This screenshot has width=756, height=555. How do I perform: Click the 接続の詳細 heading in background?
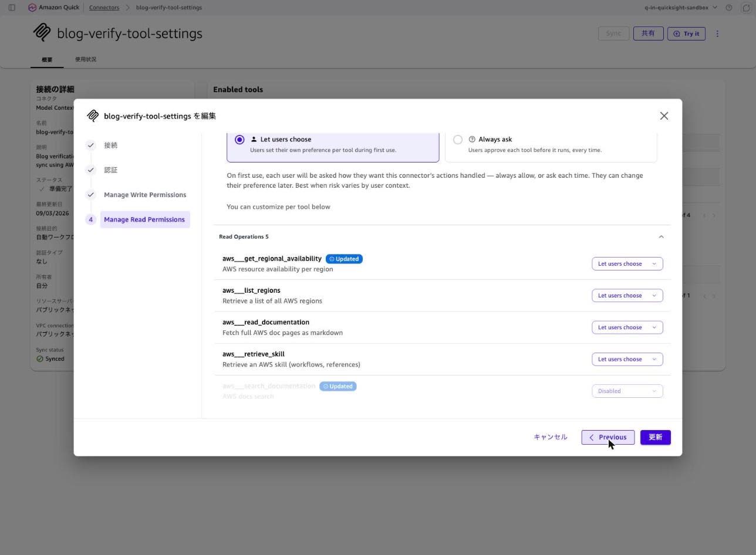pos(55,89)
